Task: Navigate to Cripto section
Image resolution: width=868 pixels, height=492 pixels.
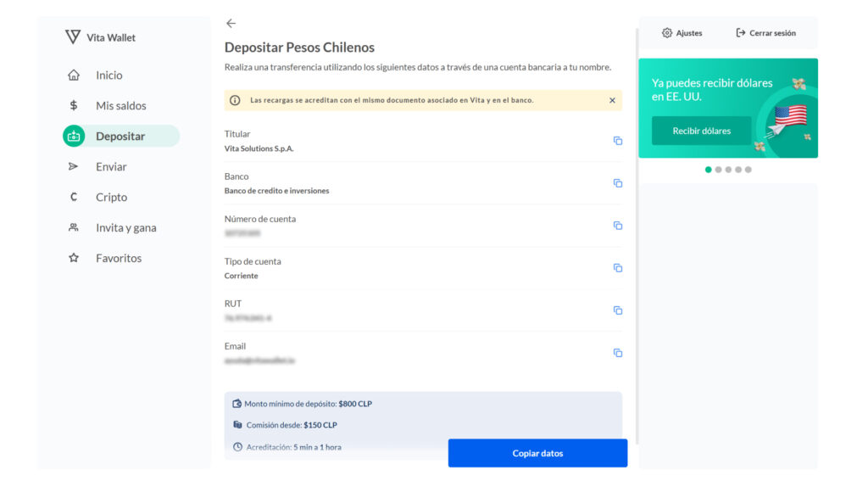Action: 111,198
